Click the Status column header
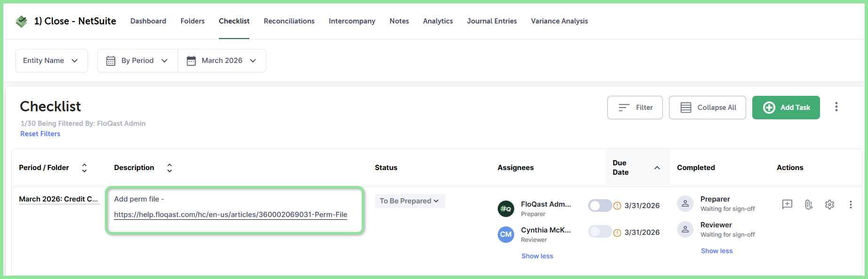Screen dimensions: 868x279 [386, 168]
